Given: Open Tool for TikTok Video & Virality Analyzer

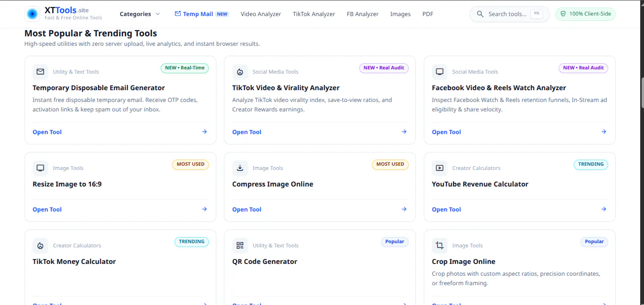Looking at the screenshot, I should point(247,132).
